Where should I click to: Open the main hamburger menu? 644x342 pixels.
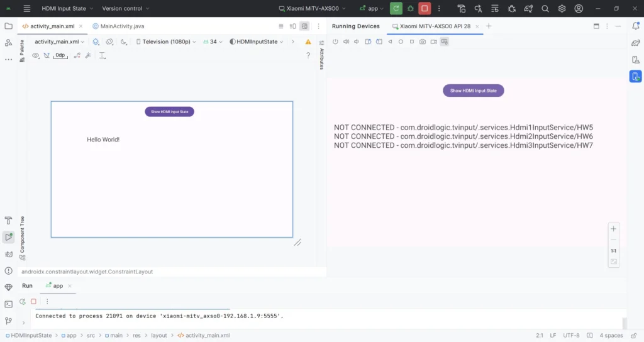26,8
